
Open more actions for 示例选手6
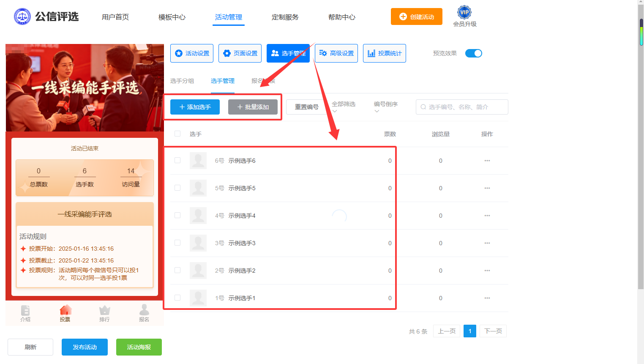tap(487, 161)
